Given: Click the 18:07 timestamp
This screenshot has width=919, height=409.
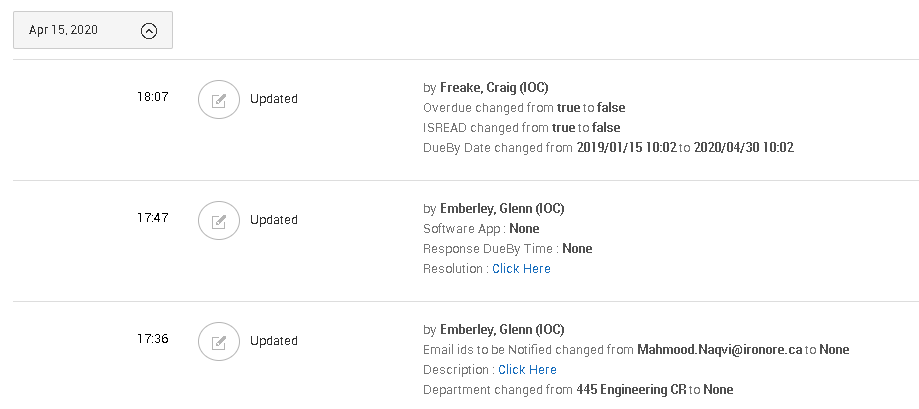Looking at the screenshot, I should (152, 98).
